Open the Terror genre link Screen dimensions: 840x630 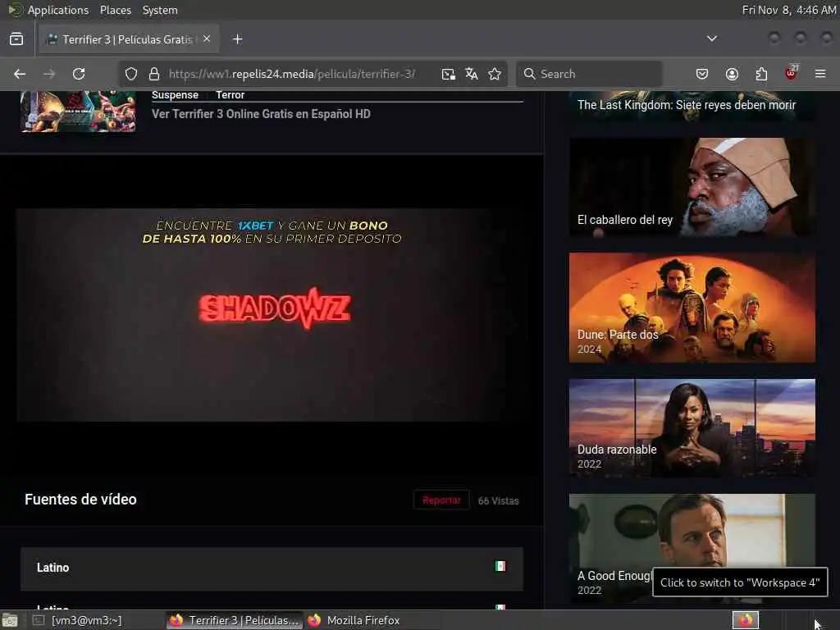tap(230, 95)
